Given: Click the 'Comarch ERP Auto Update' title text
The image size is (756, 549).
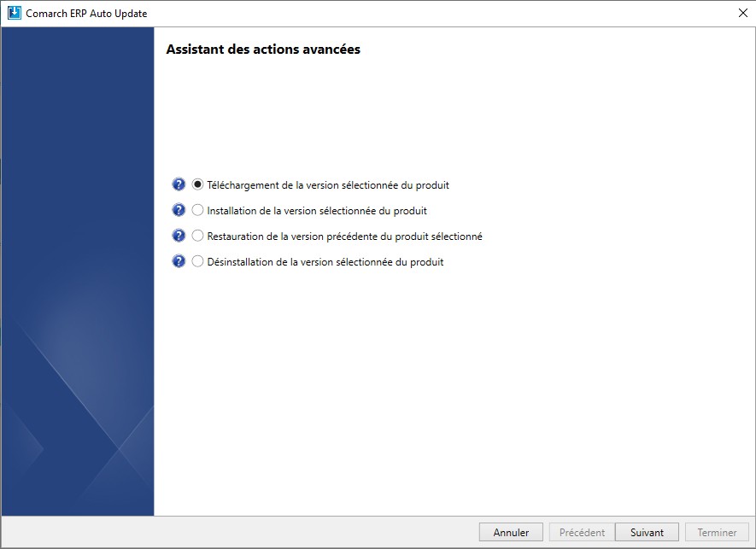Looking at the screenshot, I should click(86, 14).
